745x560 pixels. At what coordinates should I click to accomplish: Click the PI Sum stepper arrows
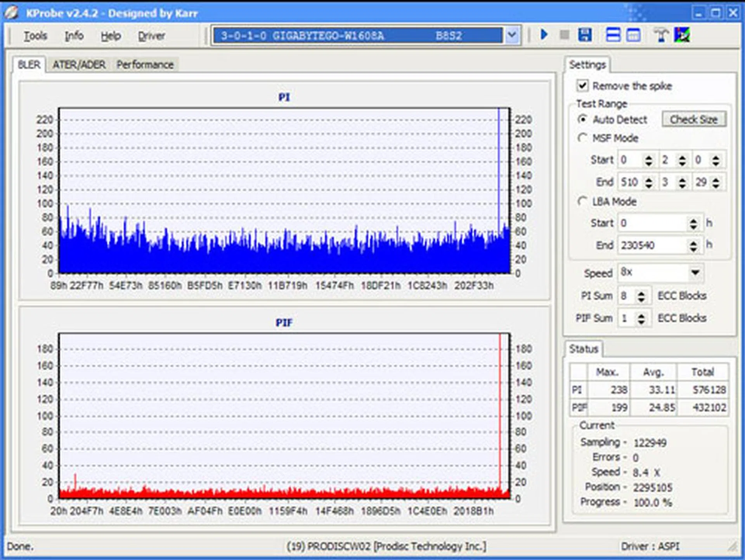pyautogui.click(x=641, y=296)
